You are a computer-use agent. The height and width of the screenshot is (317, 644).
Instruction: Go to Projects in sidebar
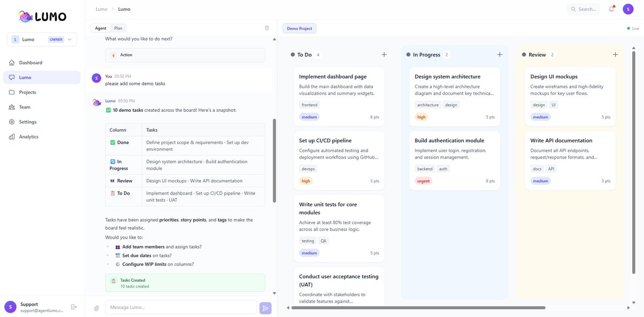pos(42,92)
